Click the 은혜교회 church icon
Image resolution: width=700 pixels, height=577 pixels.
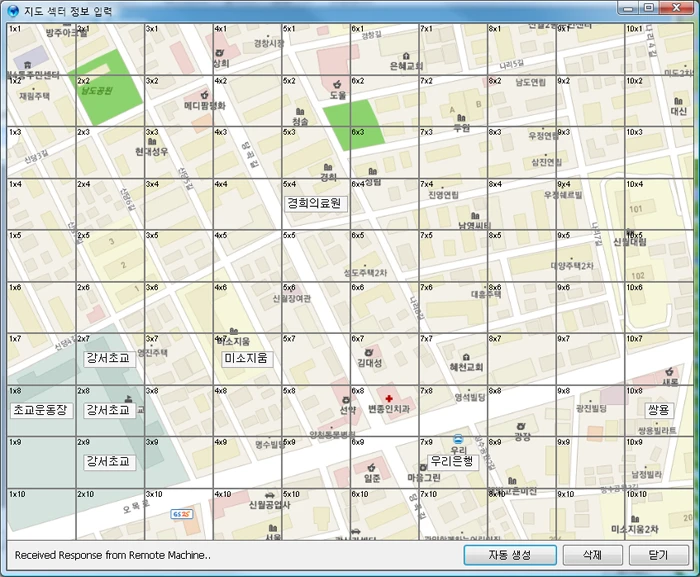[x=406, y=56]
